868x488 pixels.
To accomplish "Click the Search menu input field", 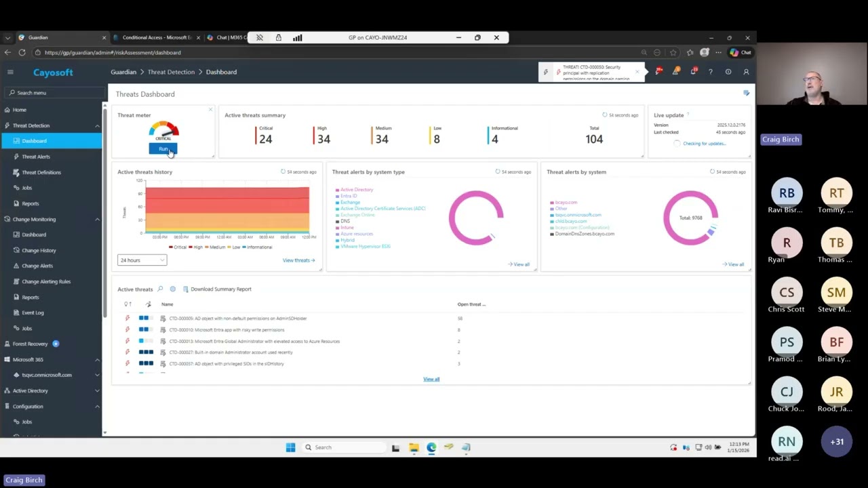I will pos(54,93).
